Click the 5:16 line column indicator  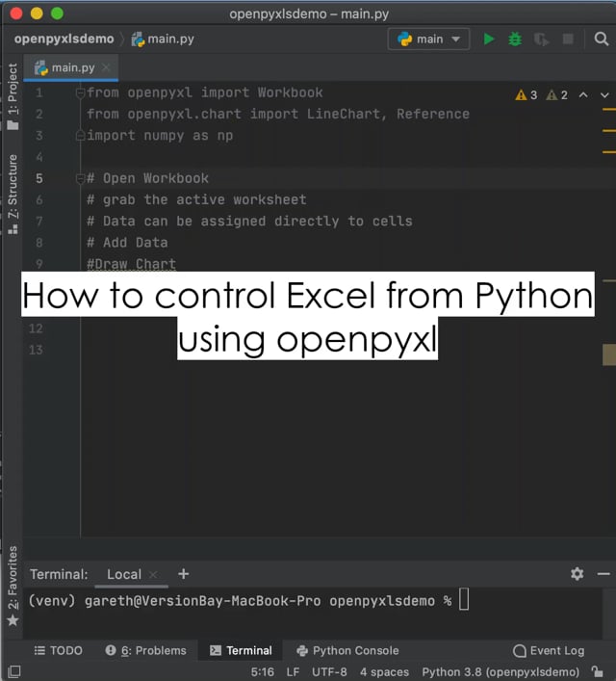[262, 672]
